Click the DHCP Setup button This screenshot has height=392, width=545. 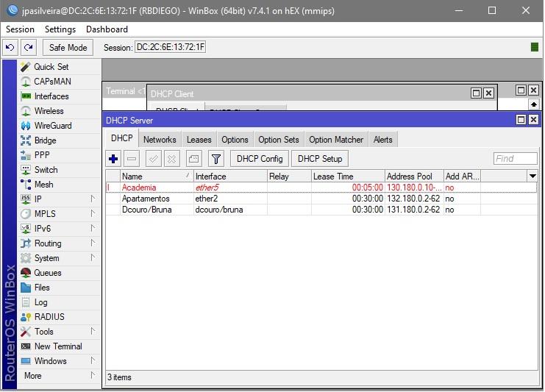pyautogui.click(x=320, y=159)
